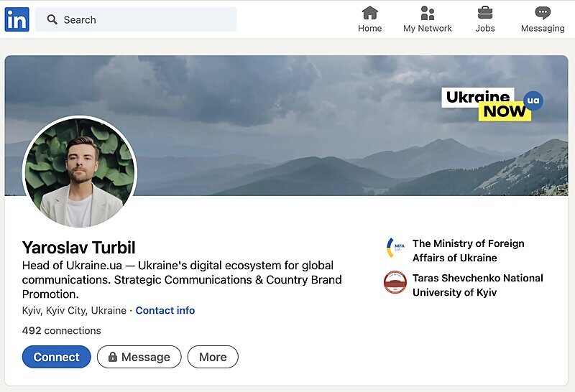
Task: Open the More options button
Action: click(213, 357)
